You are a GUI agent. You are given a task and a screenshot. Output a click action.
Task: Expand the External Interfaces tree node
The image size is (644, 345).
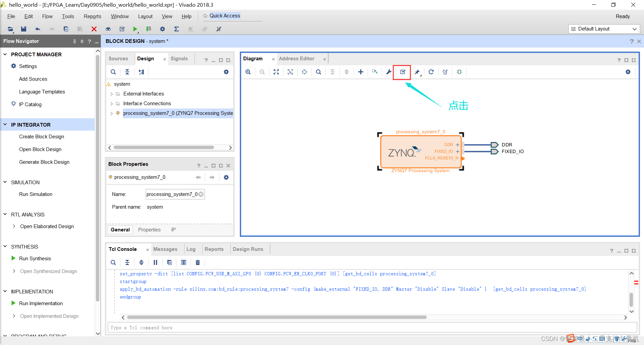[x=111, y=94]
